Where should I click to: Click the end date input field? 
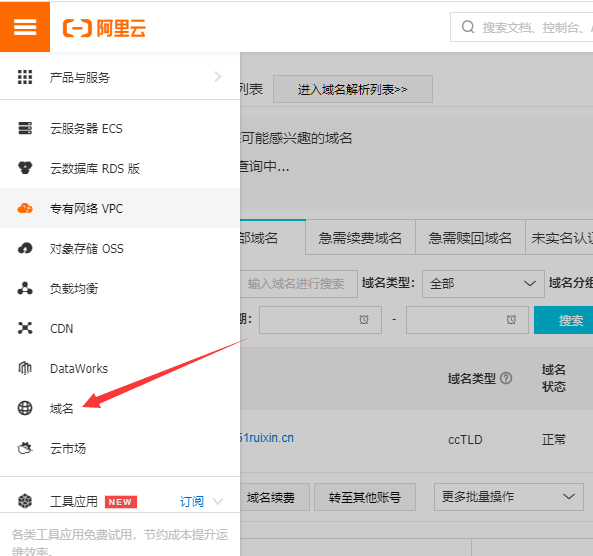467,320
